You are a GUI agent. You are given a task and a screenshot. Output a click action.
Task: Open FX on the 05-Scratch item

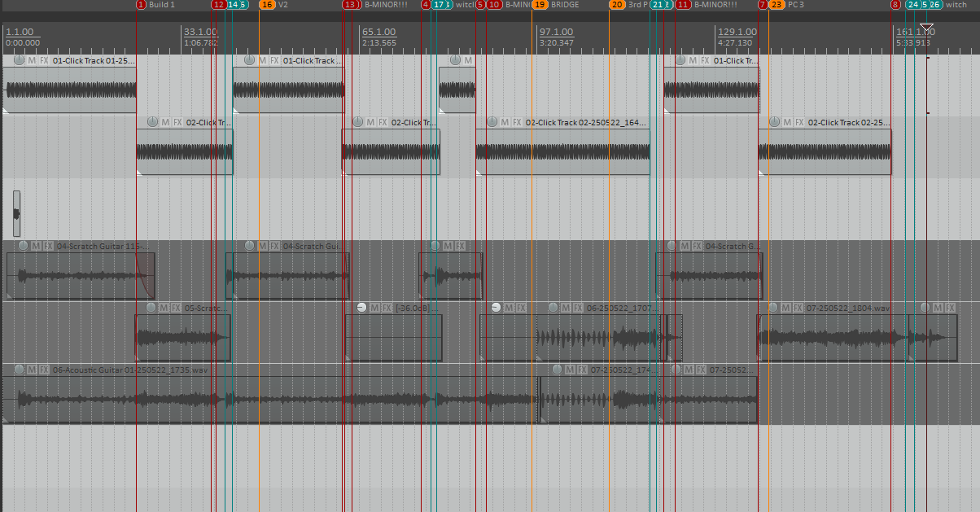[x=176, y=308]
